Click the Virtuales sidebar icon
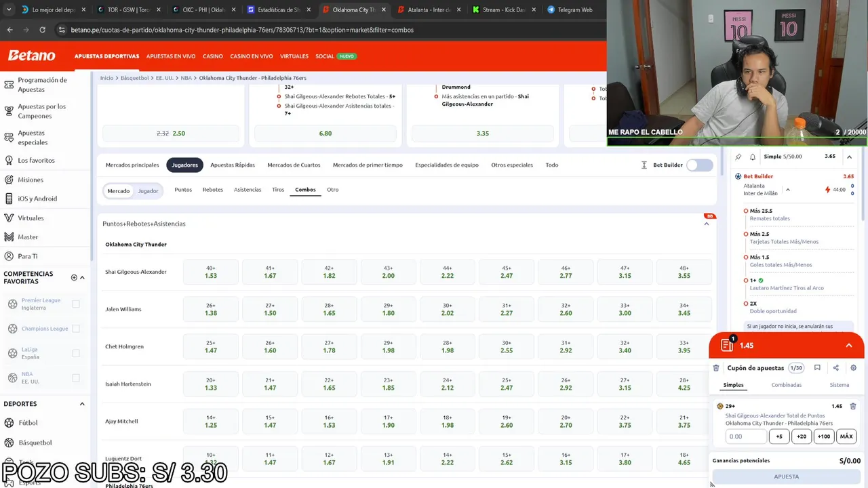Screen dimensions: 868x488 click(9, 218)
